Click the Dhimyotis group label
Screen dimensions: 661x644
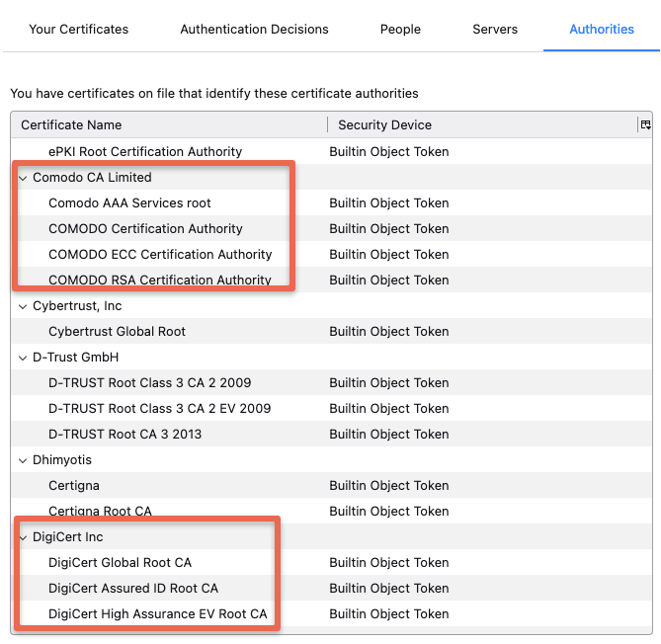point(62,460)
